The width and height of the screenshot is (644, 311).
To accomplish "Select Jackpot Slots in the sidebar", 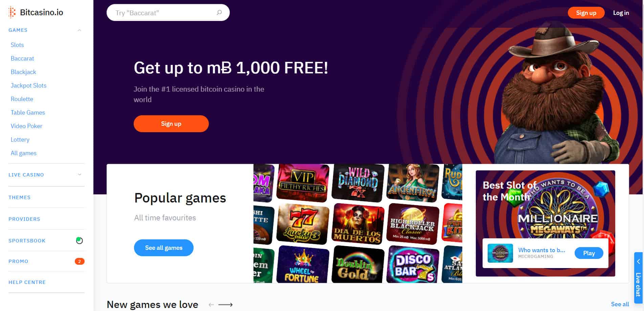I will pyautogui.click(x=28, y=86).
